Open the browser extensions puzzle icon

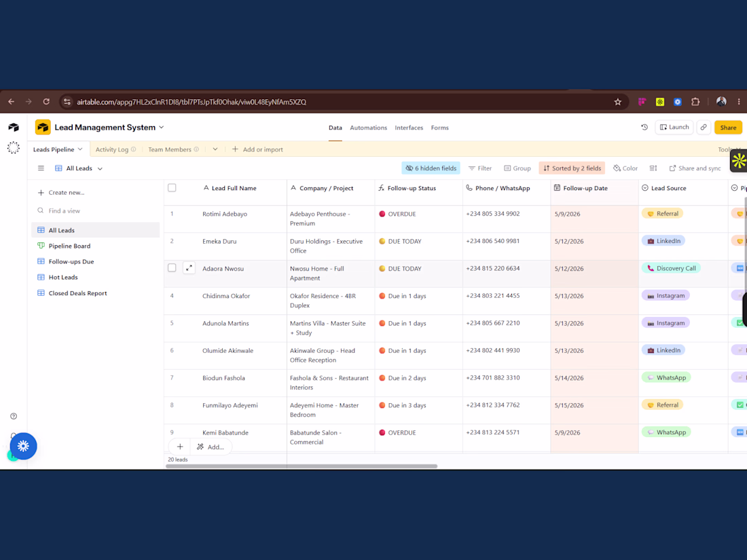pyautogui.click(x=695, y=101)
